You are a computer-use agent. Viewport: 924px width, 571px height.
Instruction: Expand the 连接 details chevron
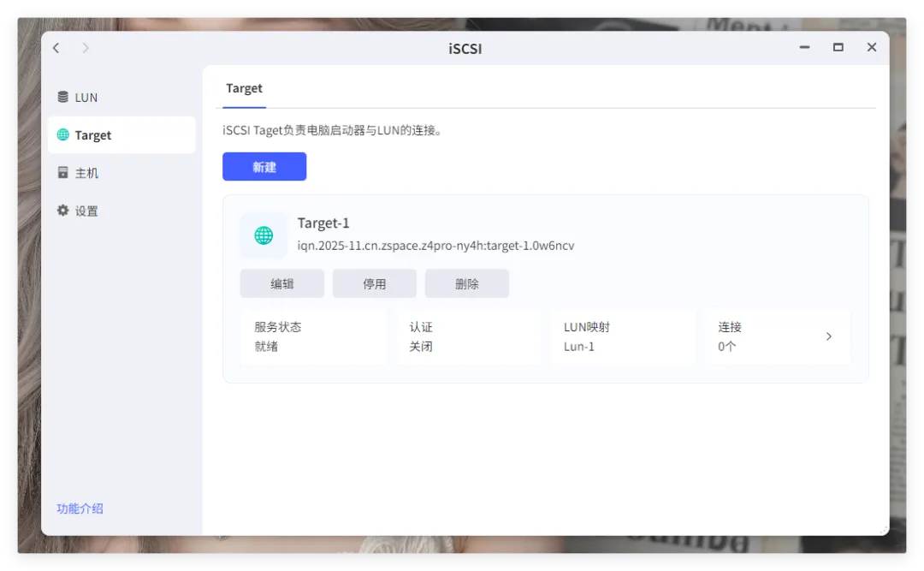click(828, 336)
